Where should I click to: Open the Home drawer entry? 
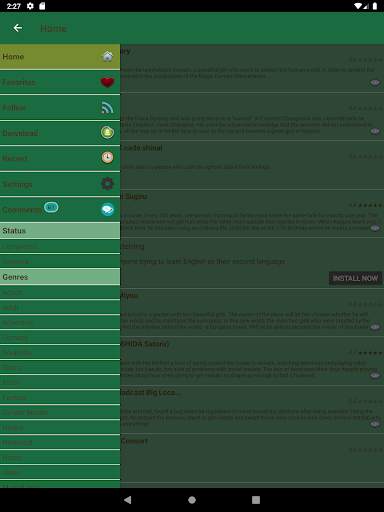[x=60, y=57]
